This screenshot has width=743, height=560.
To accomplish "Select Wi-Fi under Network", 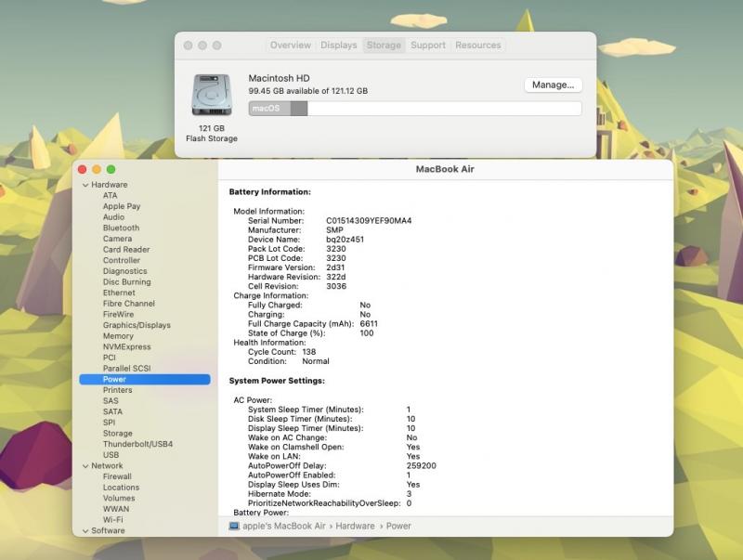I will [112, 520].
